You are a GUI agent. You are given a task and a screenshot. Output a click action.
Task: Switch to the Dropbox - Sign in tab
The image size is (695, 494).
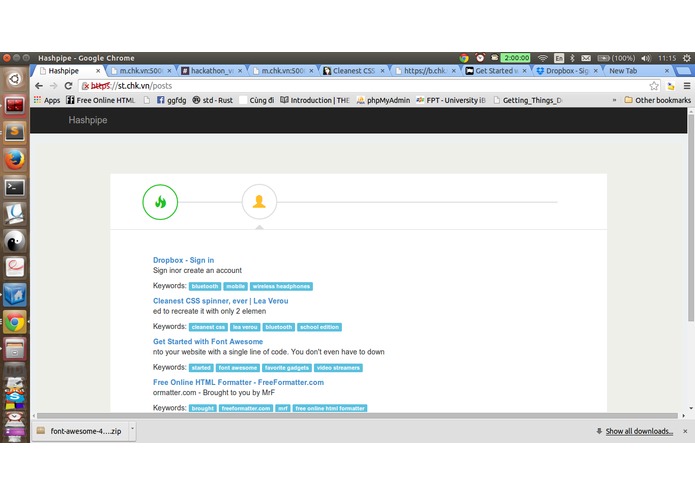[x=567, y=71]
